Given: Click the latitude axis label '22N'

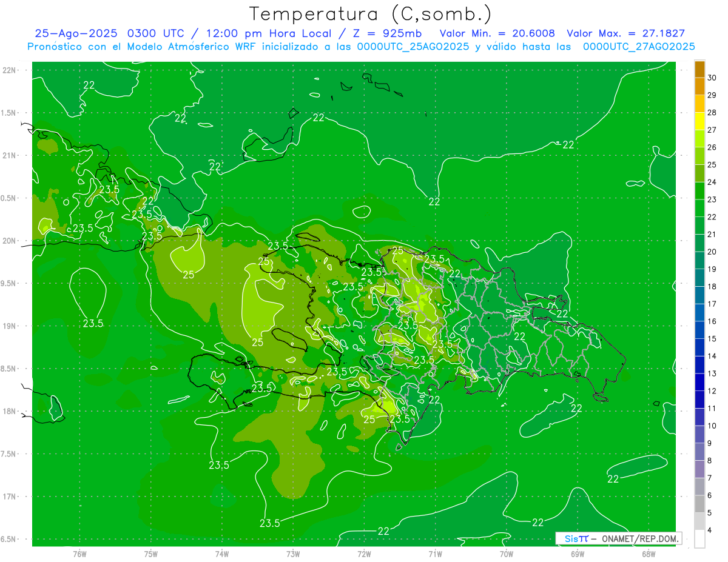Looking at the screenshot, I should coord(10,70).
